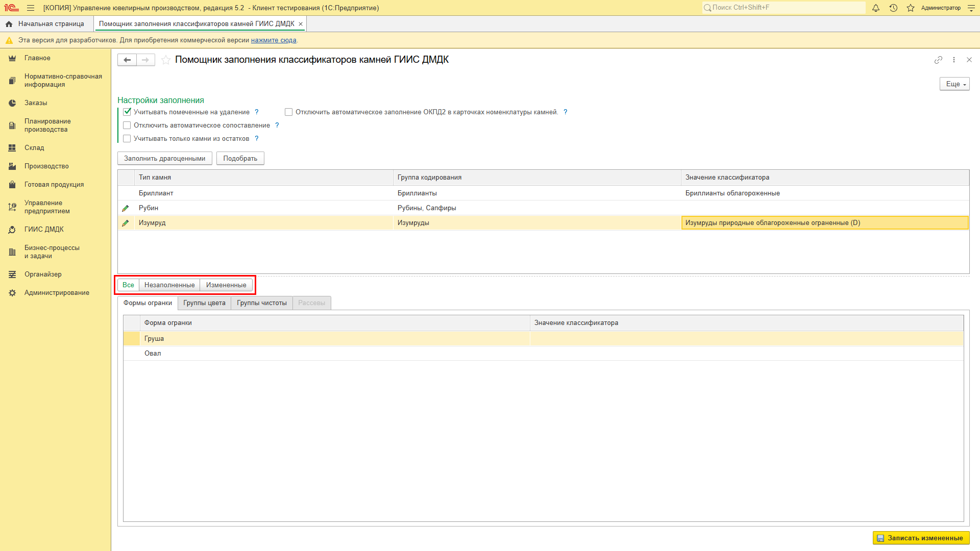Click the Записать измененные button

921,538
